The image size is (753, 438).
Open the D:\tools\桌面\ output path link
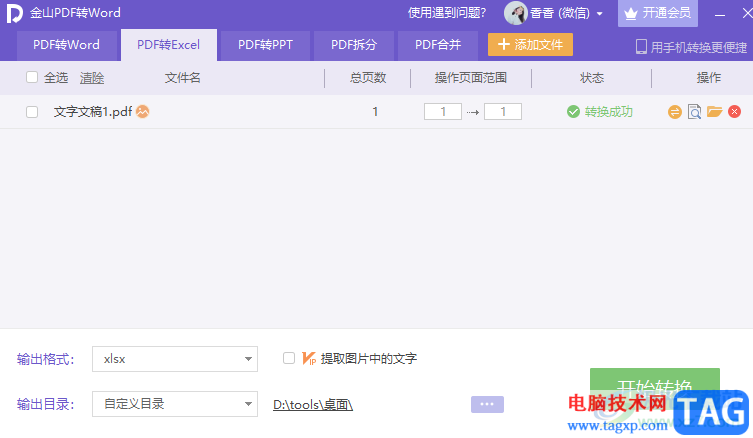pyautogui.click(x=313, y=405)
